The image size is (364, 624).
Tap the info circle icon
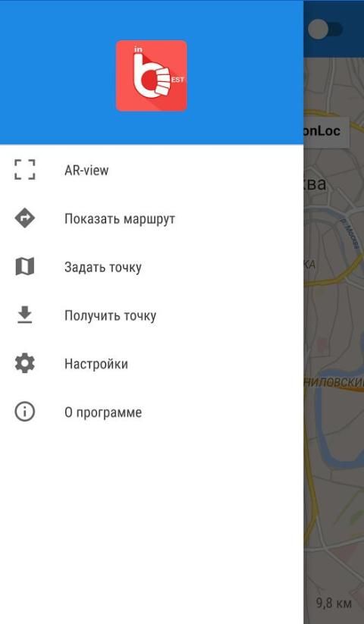[x=25, y=412]
